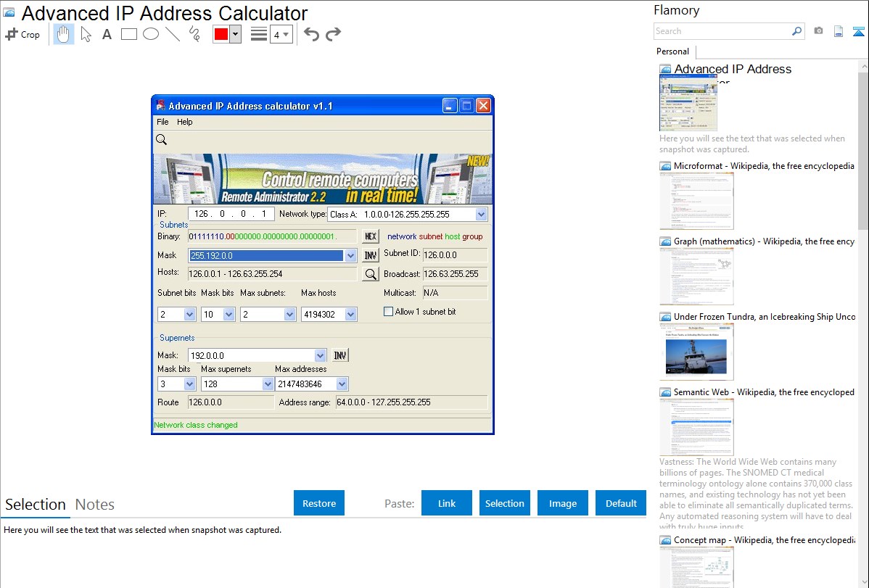The image size is (869, 588).
Task: Open Under Frozen Tundra snapshot thumbnail
Action: coord(696,352)
